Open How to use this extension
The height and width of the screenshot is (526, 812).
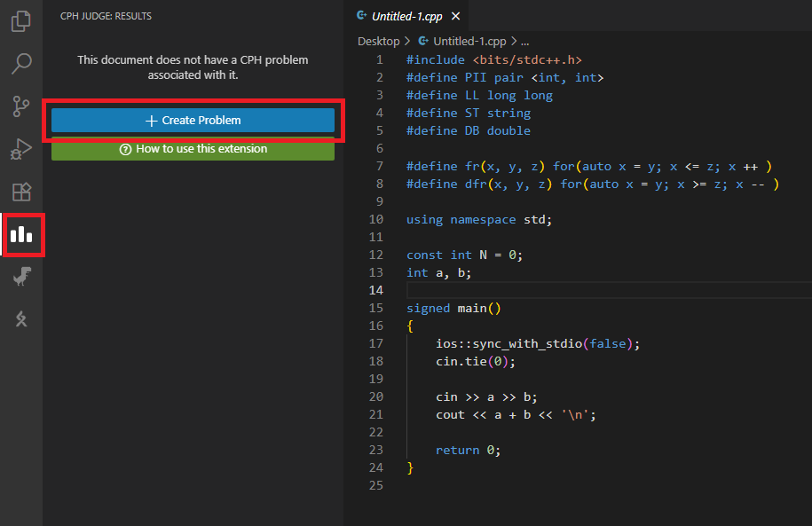(193, 149)
